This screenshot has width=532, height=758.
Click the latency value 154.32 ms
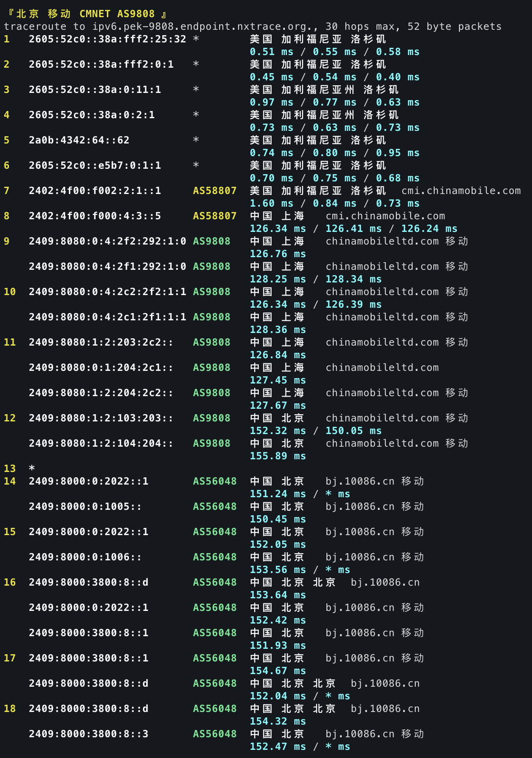coord(278,721)
